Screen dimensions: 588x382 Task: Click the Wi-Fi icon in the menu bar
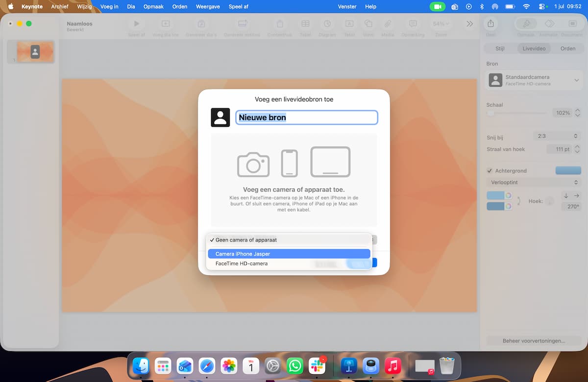(526, 6)
